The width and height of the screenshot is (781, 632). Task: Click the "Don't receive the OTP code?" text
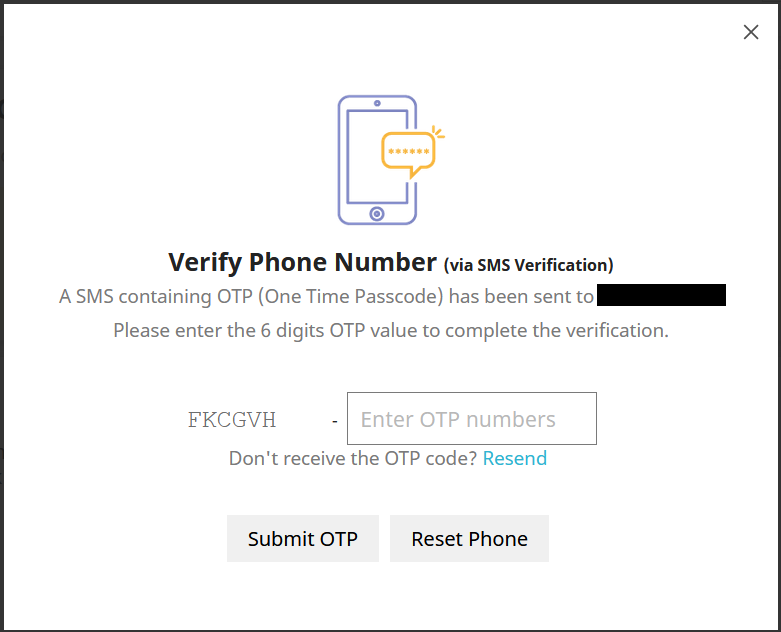353,458
